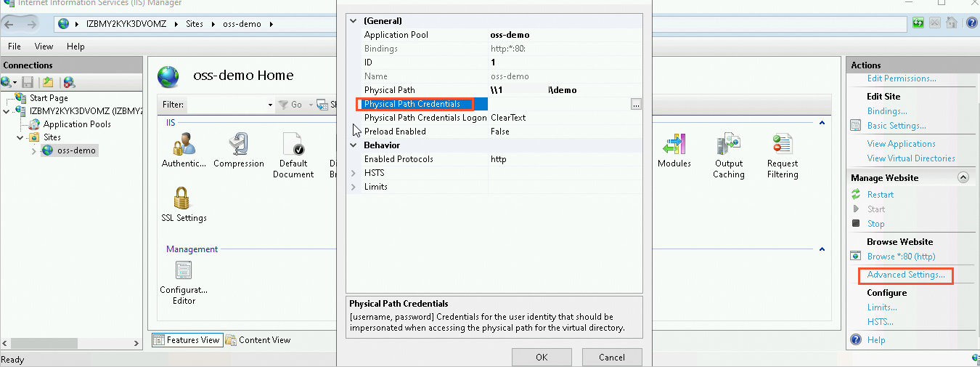Click the delete connection icon in Connections toolbar
The width and height of the screenshot is (980, 367).
[x=69, y=83]
